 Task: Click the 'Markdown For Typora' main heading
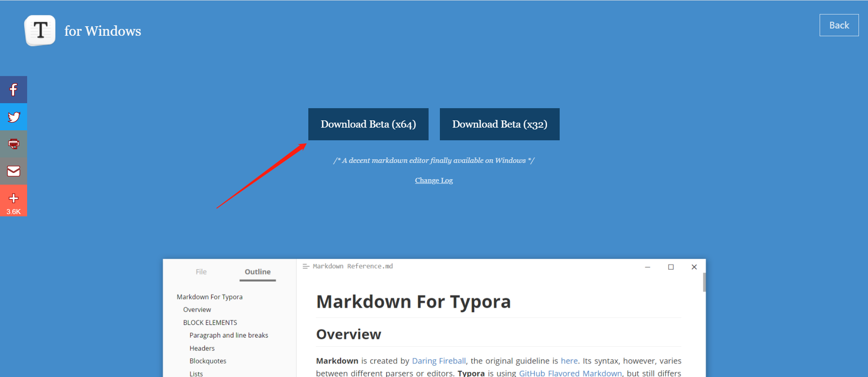tap(414, 302)
